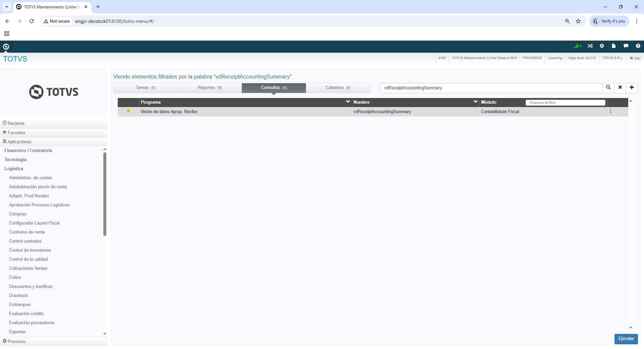Open Administrac. de cuotas
Viewport: 644px width, 349px height.
click(x=31, y=178)
